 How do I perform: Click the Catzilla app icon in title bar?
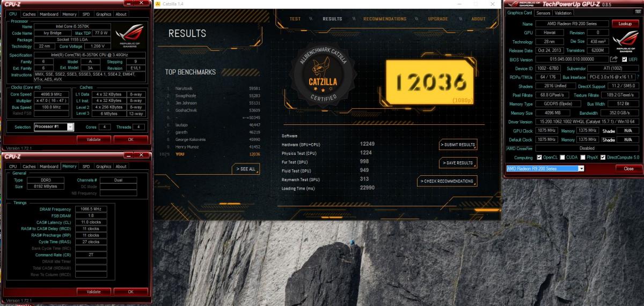coord(158,4)
